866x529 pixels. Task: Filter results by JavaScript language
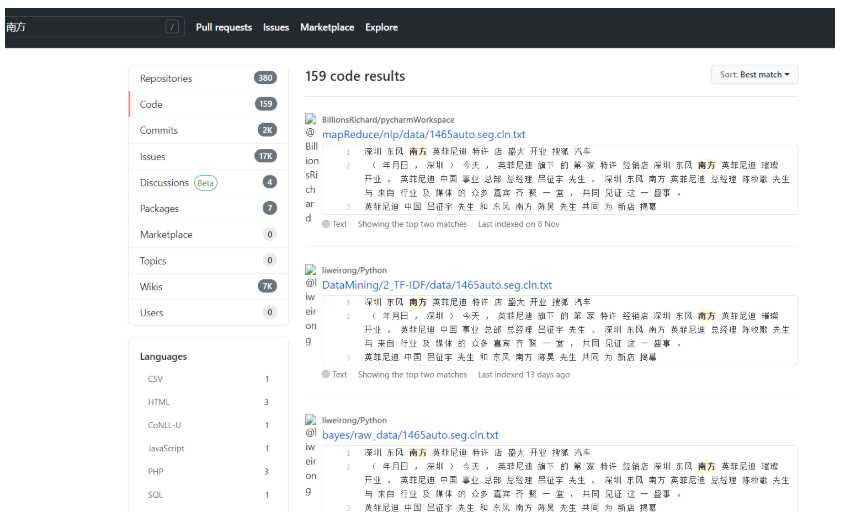[x=208, y=448]
